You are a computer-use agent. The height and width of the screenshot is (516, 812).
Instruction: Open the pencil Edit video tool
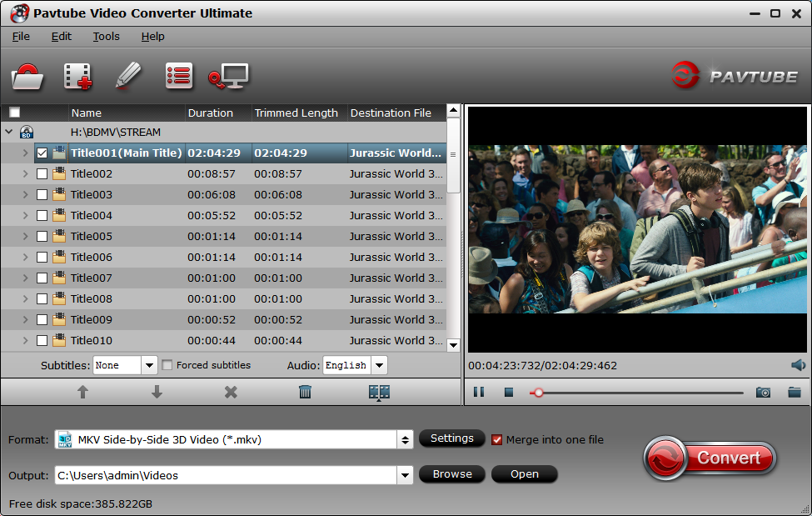pyautogui.click(x=127, y=76)
